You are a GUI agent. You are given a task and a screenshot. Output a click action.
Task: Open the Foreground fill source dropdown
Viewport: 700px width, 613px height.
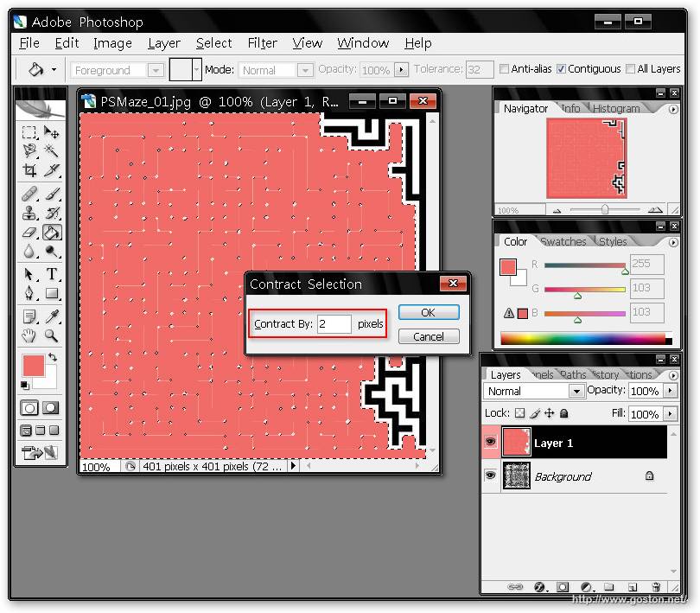click(156, 70)
